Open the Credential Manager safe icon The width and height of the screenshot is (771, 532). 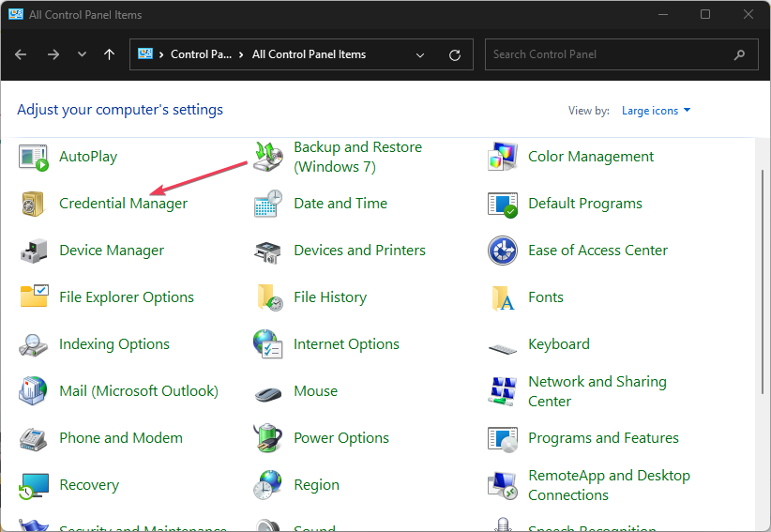click(x=34, y=204)
